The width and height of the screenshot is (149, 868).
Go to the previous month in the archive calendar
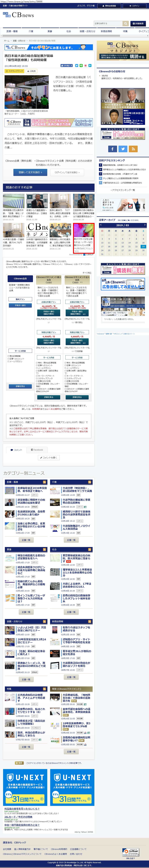[101, 225]
